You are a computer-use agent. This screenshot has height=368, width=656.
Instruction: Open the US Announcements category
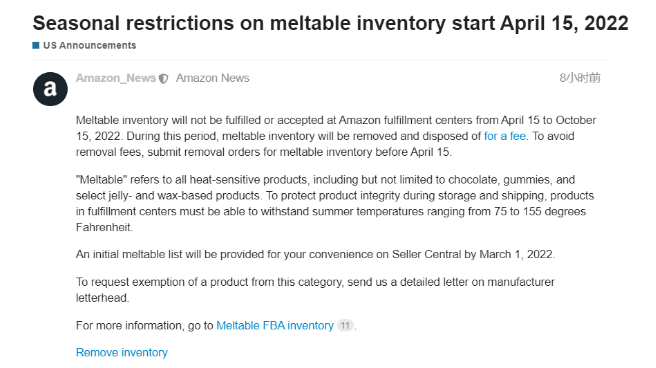[x=90, y=45]
